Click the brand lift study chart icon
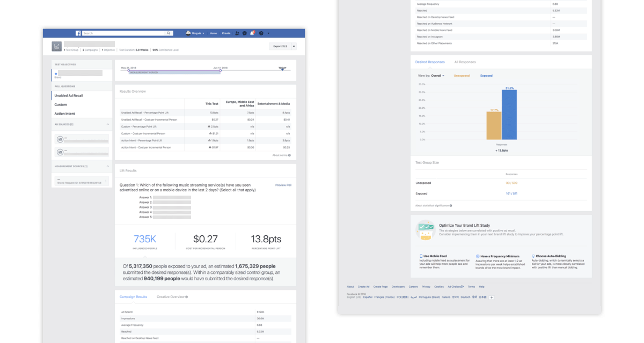This screenshot has width=644, height=343. [x=57, y=47]
